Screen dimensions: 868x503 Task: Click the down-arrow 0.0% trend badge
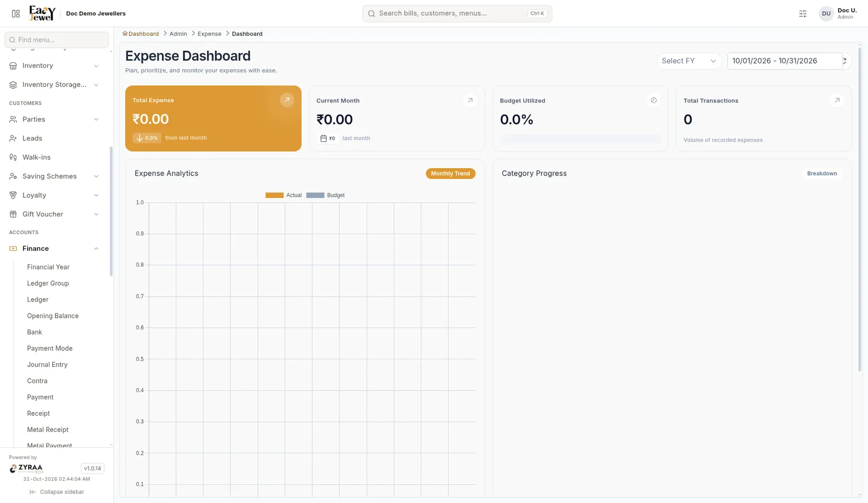point(146,138)
